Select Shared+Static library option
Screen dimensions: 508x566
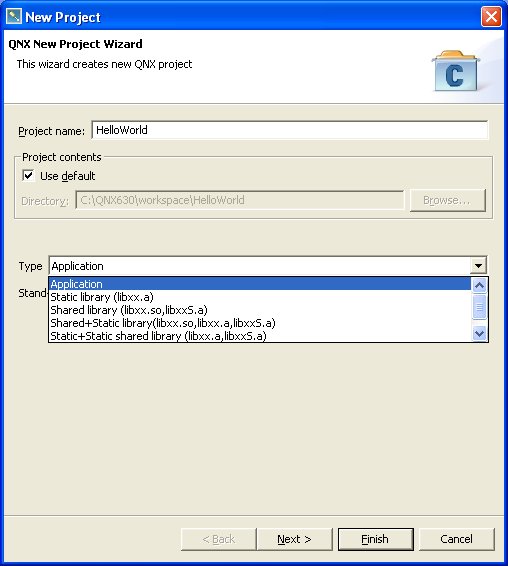click(260, 323)
